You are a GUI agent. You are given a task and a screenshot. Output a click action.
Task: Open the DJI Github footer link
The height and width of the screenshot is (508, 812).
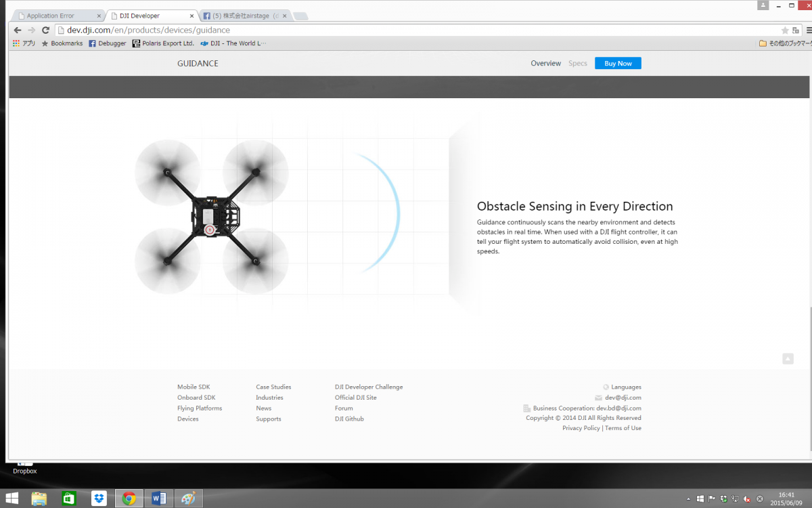(349, 419)
